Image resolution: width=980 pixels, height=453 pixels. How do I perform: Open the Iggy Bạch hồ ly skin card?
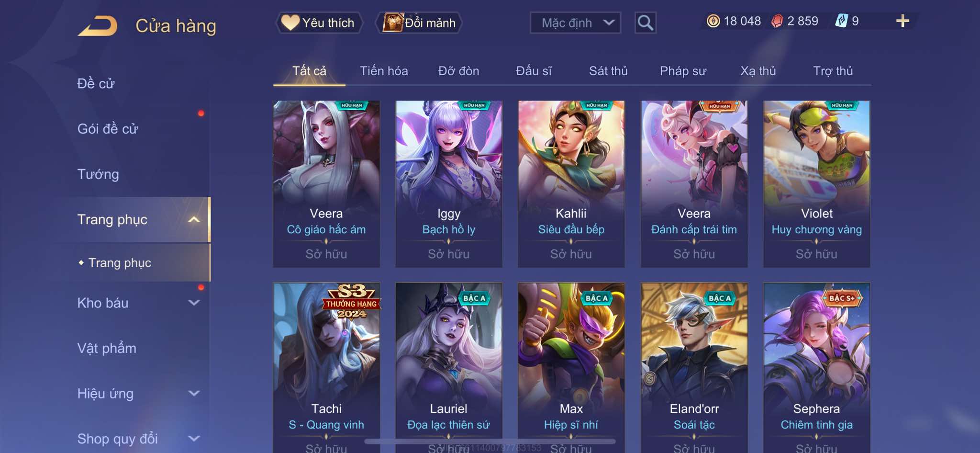(x=449, y=184)
